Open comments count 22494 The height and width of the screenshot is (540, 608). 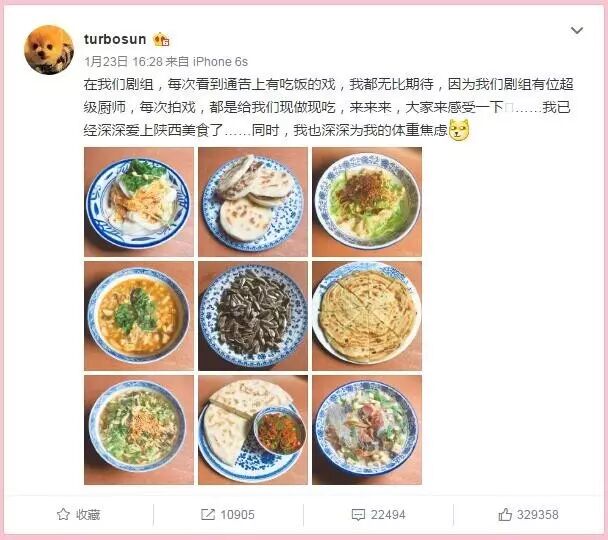click(388, 514)
